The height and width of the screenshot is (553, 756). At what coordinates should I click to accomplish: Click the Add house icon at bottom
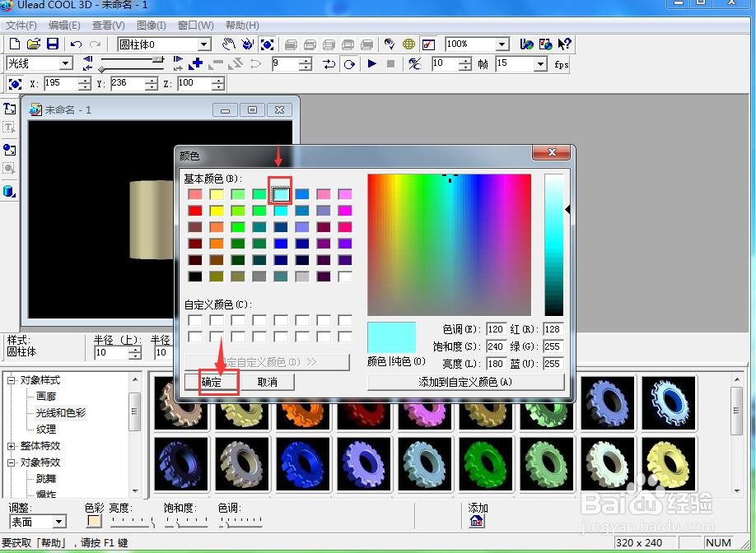(476, 521)
